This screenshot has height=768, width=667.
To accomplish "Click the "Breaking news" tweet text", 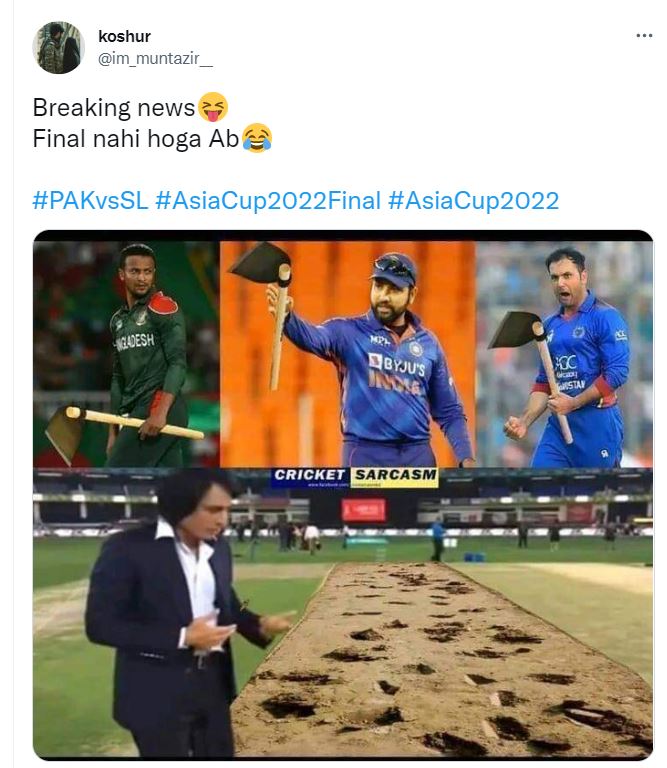I will click(114, 107).
